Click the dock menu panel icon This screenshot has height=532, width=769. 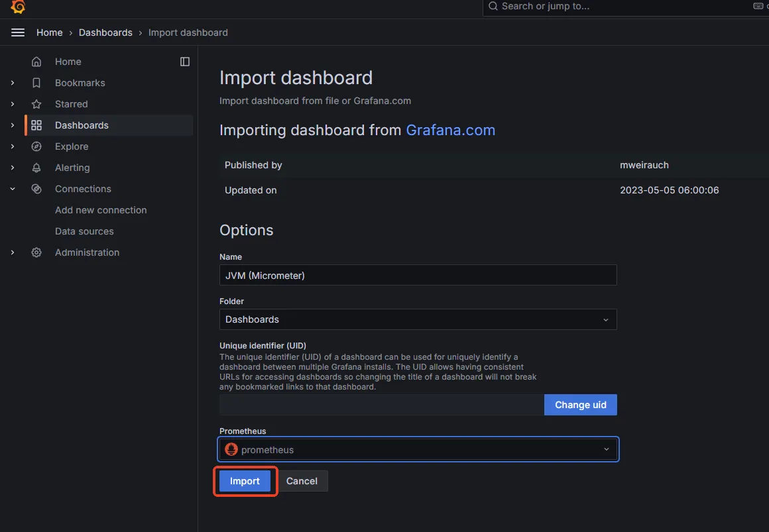(185, 62)
